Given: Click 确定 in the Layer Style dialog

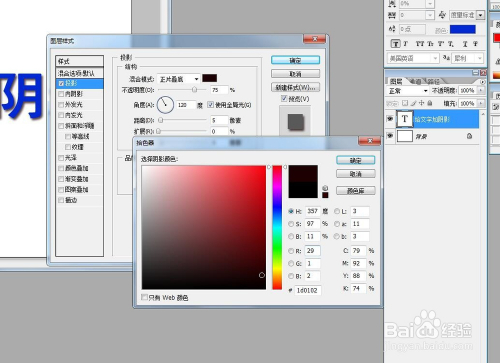Looking at the screenshot, I should (295, 60).
